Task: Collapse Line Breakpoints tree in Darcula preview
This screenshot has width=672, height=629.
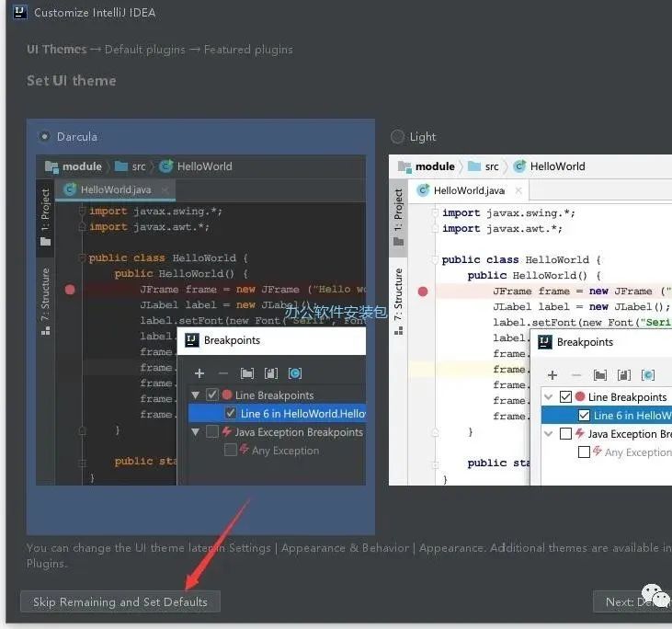Action: (x=195, y=395)
